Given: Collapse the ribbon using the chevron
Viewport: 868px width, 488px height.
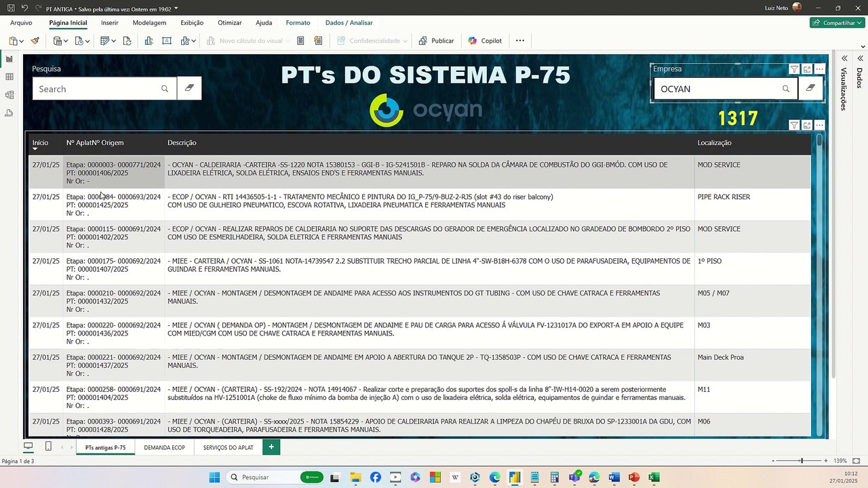Looking at the screenshot, I should pyautogui.click(x=861, y=46).
